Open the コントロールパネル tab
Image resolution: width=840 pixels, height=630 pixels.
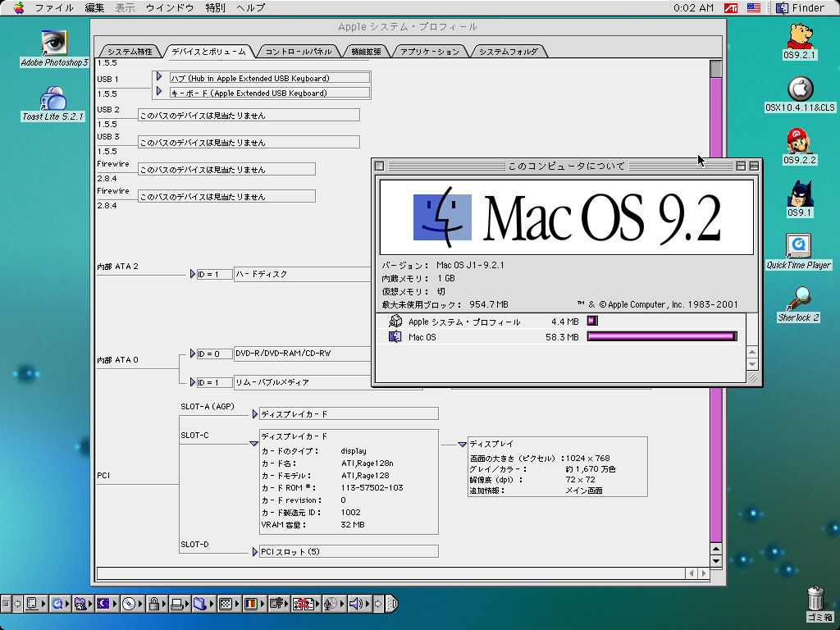tap(299, 52)
